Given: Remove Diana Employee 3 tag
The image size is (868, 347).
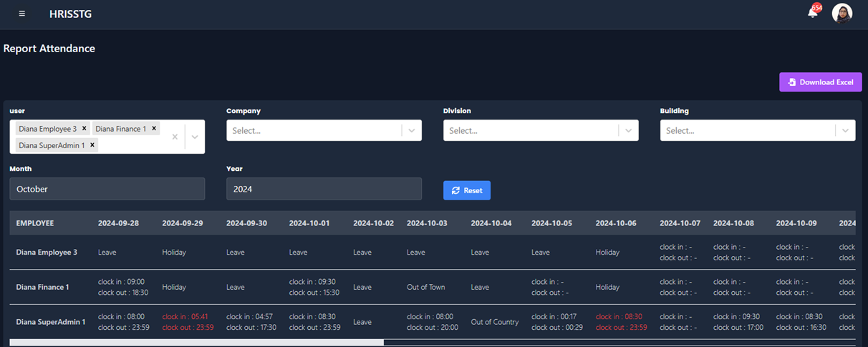Looking at the screenshot, I should click(84, 129).
